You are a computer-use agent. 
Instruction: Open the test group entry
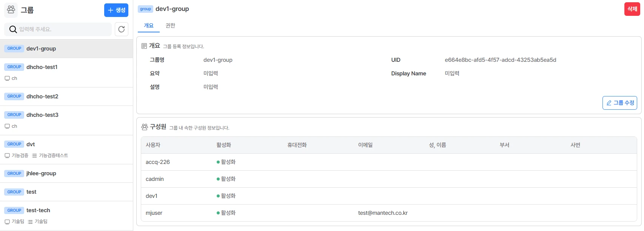pyautogui.click(x=66, y=192)
